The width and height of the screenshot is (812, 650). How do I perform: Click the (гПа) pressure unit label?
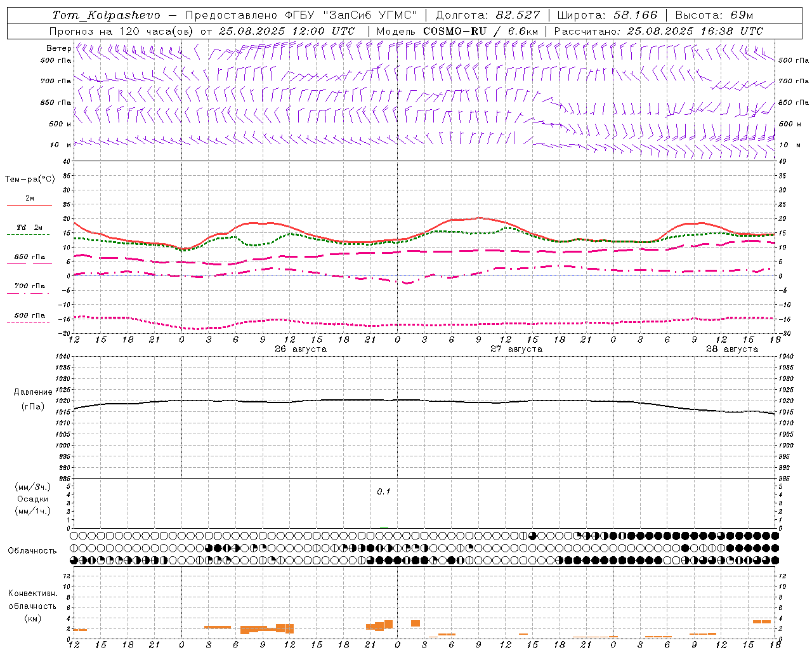pos(33,407)
